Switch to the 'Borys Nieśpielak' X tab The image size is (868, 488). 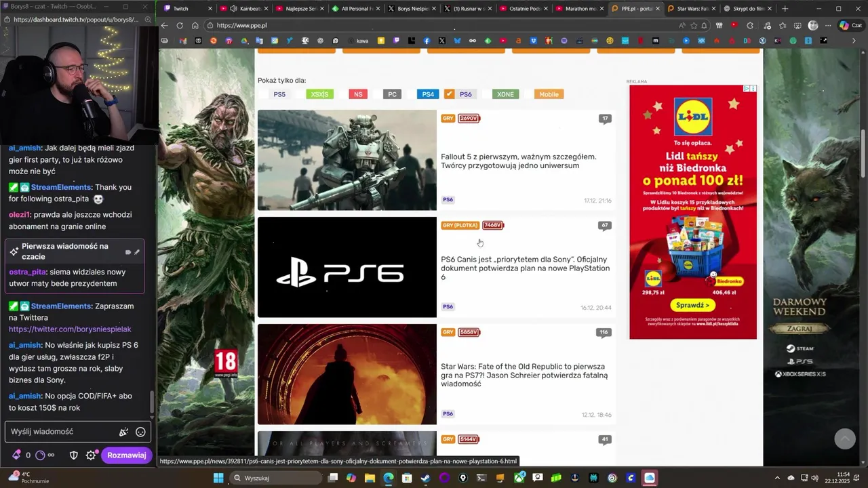click(410, 9)
